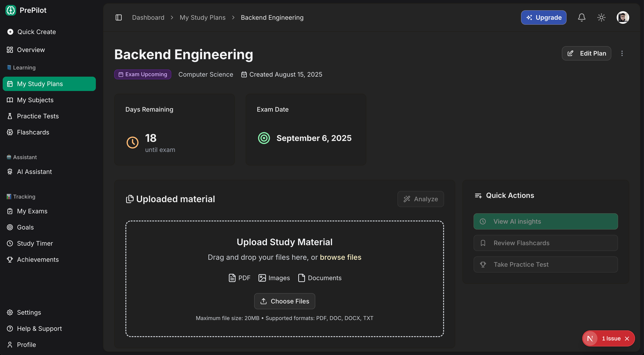Screen dimensions: 644x355
Task: Click the PrePilot brain logo
Action: [x=11, y=10]
